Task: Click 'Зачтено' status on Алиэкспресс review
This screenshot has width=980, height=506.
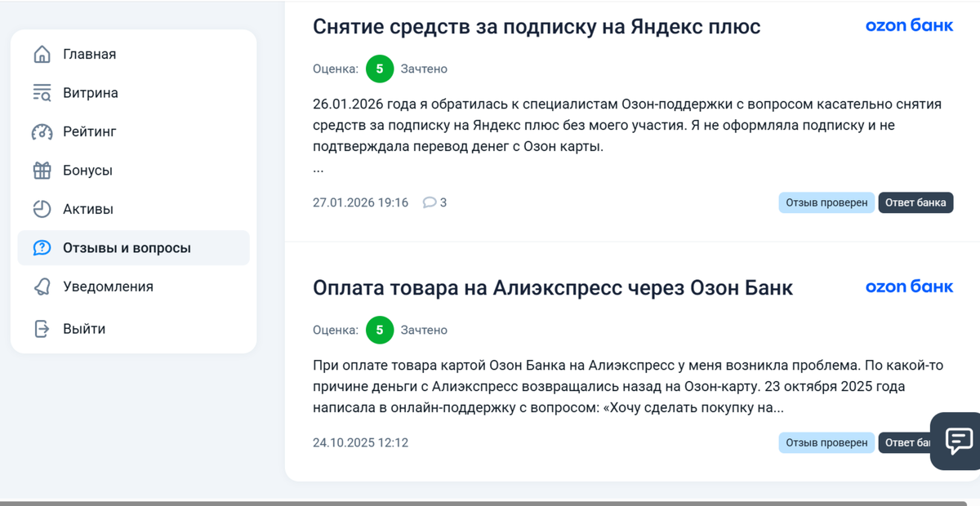Action: (424, 331)
